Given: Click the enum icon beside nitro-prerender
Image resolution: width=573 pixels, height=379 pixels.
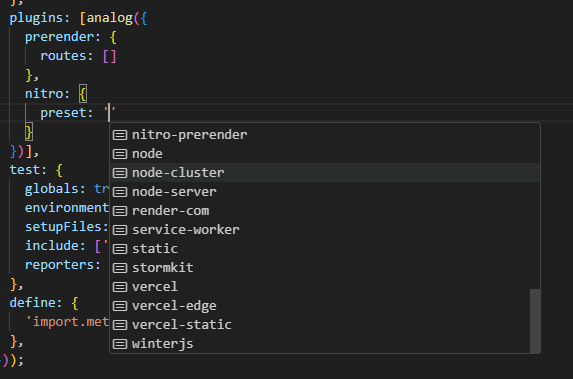Looking at the screenshot, I should pos(120,135).
